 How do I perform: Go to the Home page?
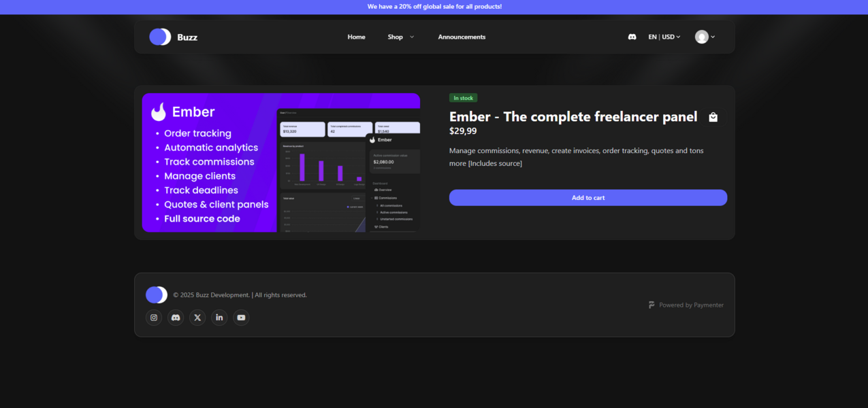(x=356, y=37)
